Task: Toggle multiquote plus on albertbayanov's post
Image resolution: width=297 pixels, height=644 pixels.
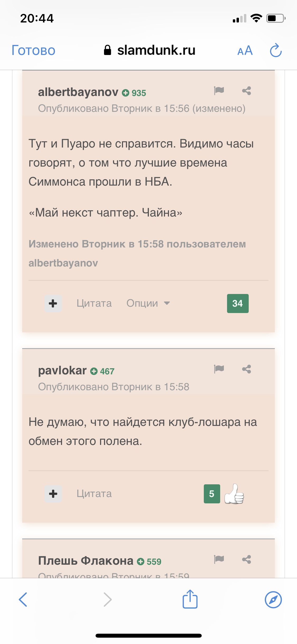Action: (53, 303)
